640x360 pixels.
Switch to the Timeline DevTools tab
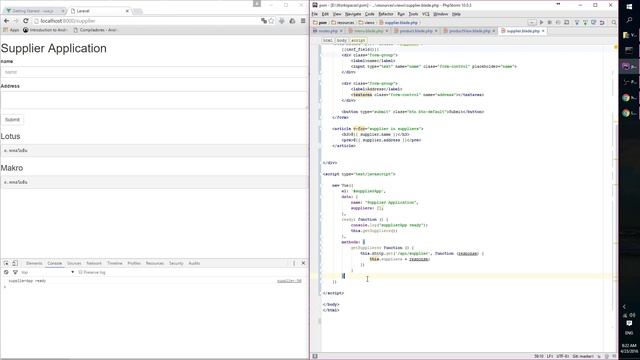[x=115, y=263]
